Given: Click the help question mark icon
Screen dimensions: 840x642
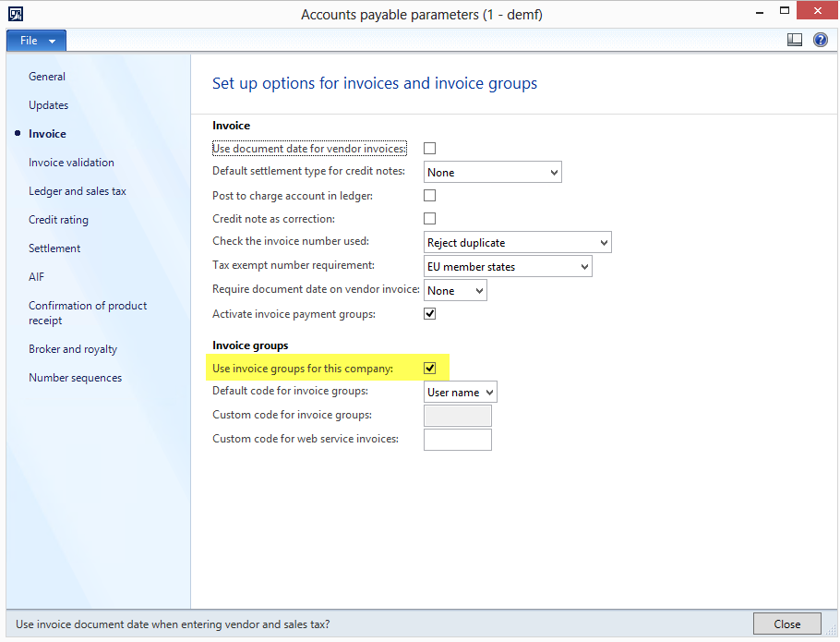Looking at the screenshot, I should pos(820,40).
